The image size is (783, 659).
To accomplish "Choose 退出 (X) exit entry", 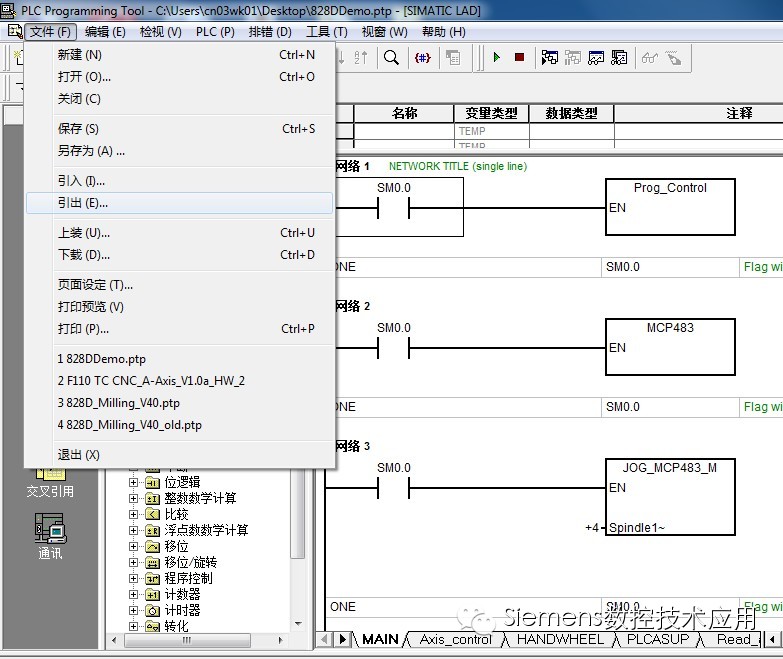I will pyautogui.click(x=180, y=455).
